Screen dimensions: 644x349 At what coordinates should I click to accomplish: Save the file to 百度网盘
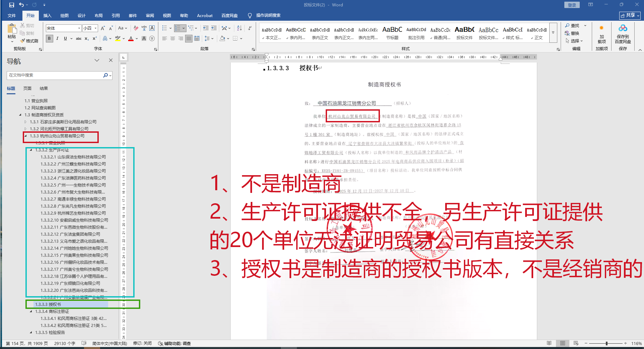pos(623,34)
